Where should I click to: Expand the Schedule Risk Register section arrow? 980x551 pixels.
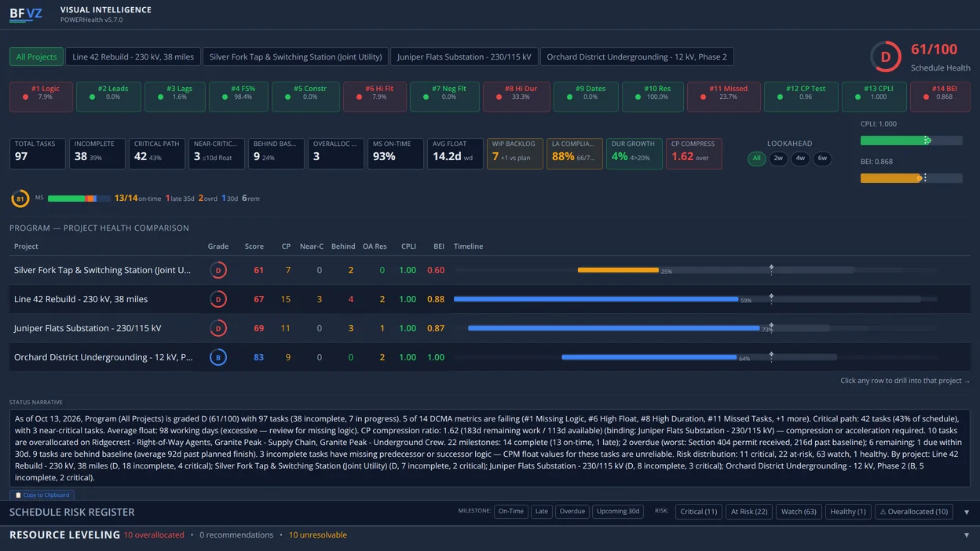pyautogui.click(x=967, y=513)
